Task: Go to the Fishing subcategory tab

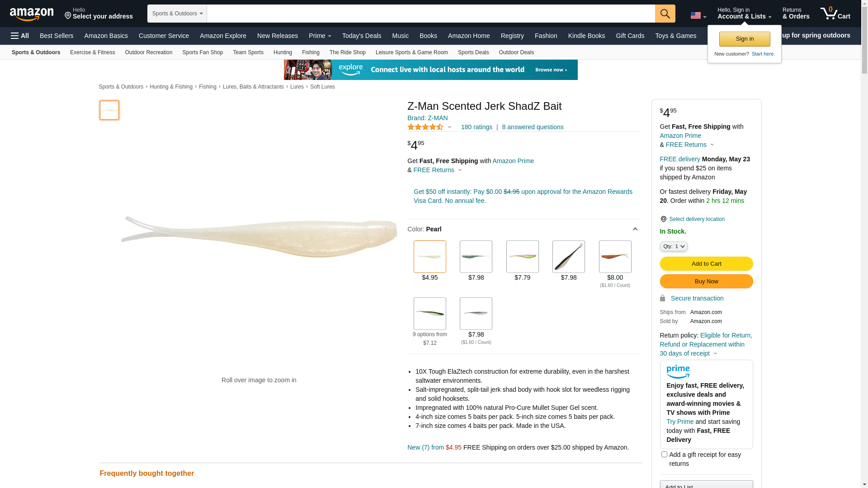Action: click(311, 52)
